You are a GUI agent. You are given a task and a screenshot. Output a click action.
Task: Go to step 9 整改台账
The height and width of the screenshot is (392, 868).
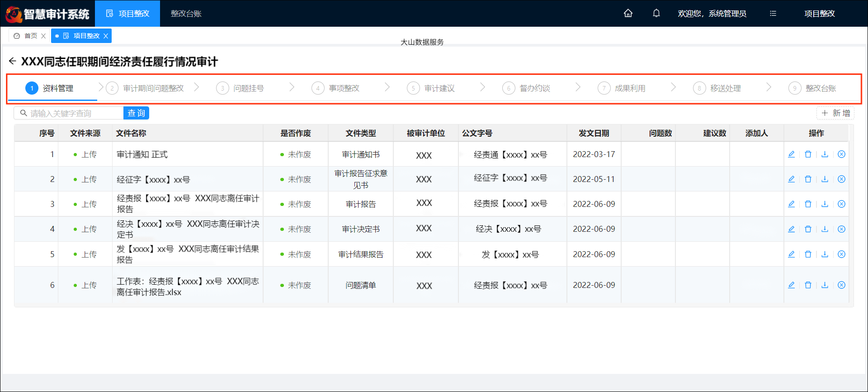(x=812, y=88)
